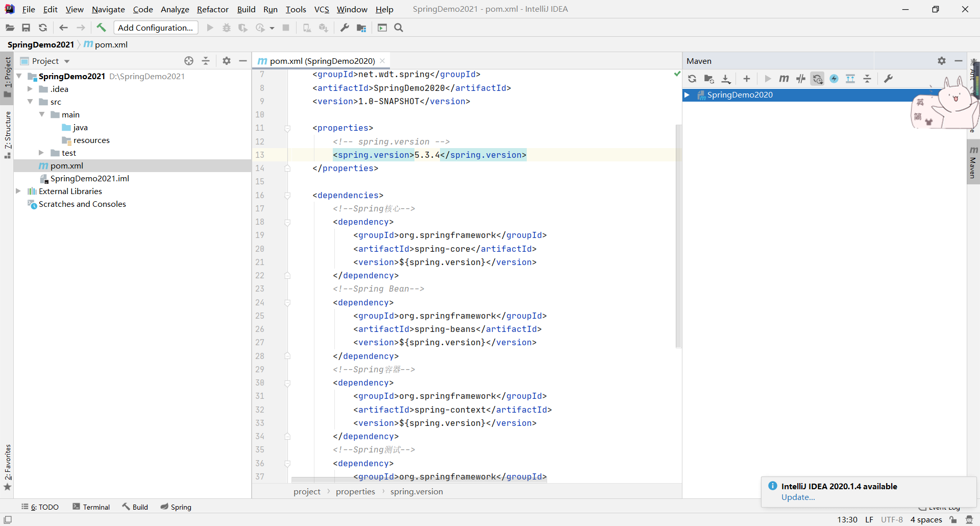Toggle Maven offline mode

(x=801, y=79)
